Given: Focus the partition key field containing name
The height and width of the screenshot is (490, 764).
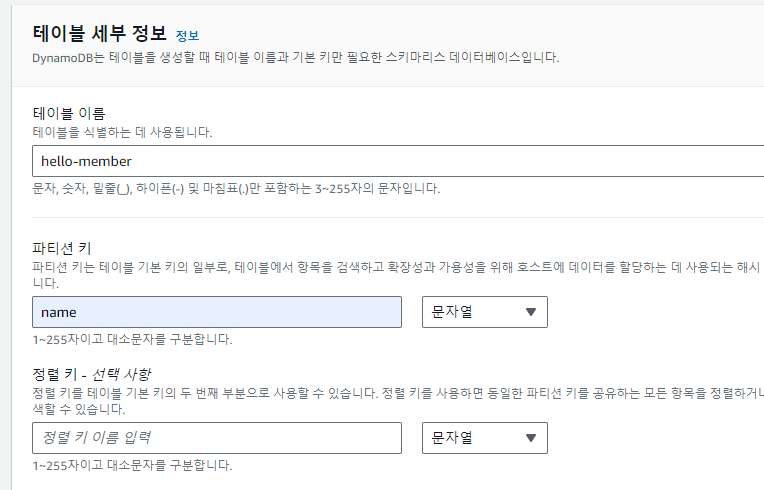Looking at the screenshot, I should coord(217,312).
